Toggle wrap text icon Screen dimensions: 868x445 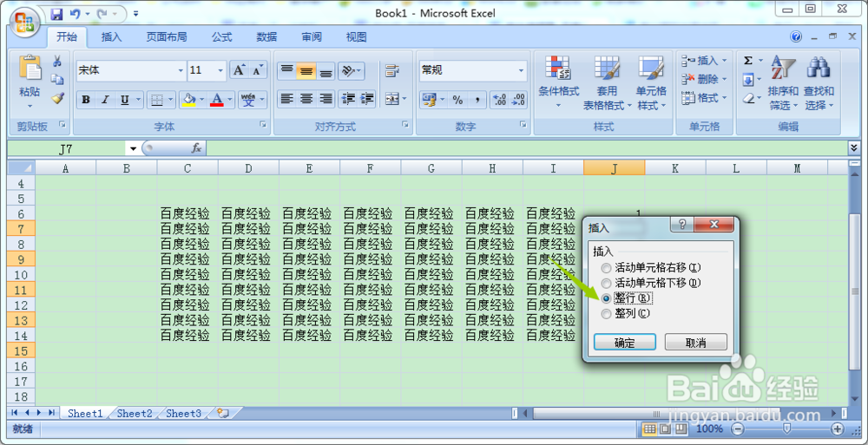[392, 70]
